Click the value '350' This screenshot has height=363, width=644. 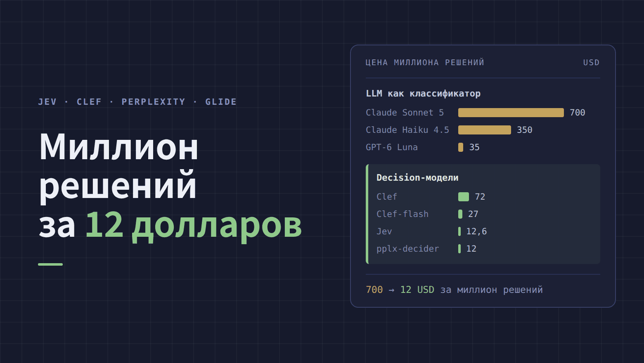tap(525, 130)
